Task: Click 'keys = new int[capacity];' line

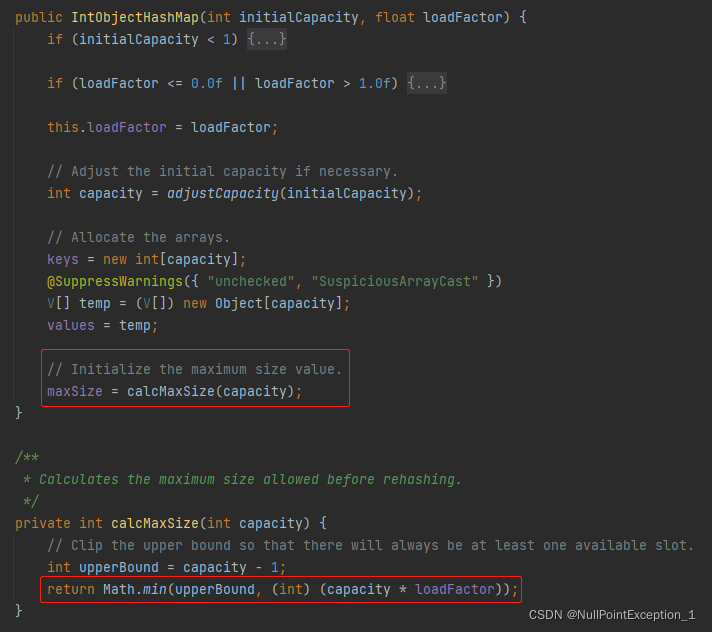Action: [147, 259]
